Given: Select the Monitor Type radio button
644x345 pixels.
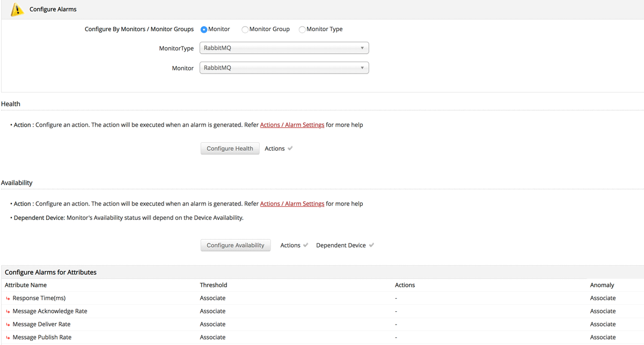Looking at the screenshot, I should point(302,30).
